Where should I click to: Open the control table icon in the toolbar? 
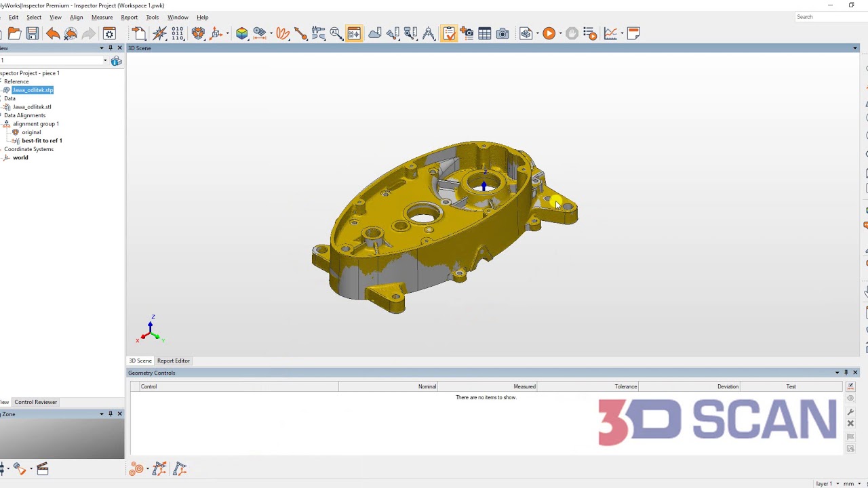(x=484, y=33)
